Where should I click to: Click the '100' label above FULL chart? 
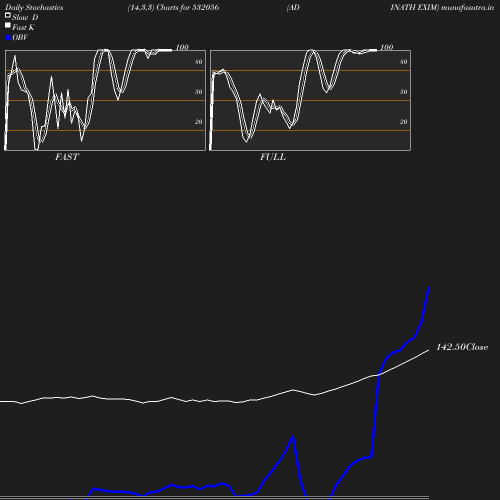pos(387,47)
